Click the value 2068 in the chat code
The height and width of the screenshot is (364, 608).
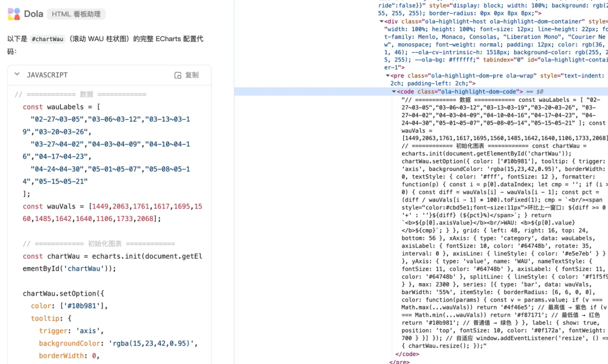tap(145, 219)
